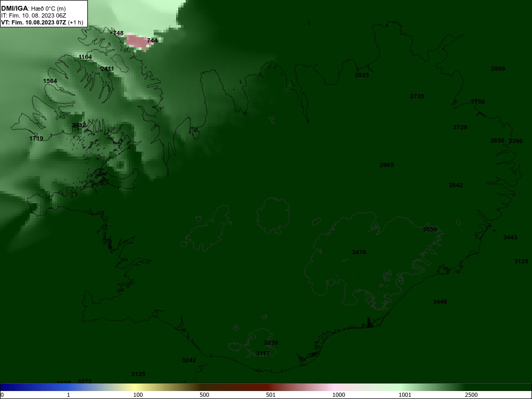Select the 1164 height label
This screenshot has height=399, width=532.
coord(85,57)
